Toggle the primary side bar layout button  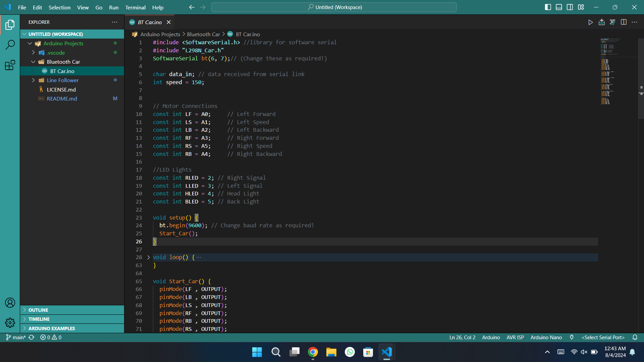(548, 7)
